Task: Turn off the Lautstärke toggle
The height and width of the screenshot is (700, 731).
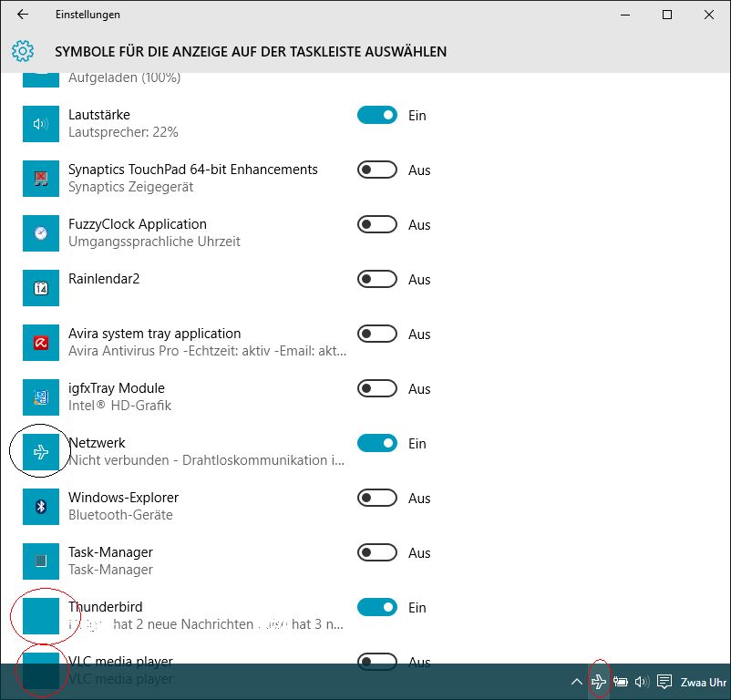Action: coord(377,115)
